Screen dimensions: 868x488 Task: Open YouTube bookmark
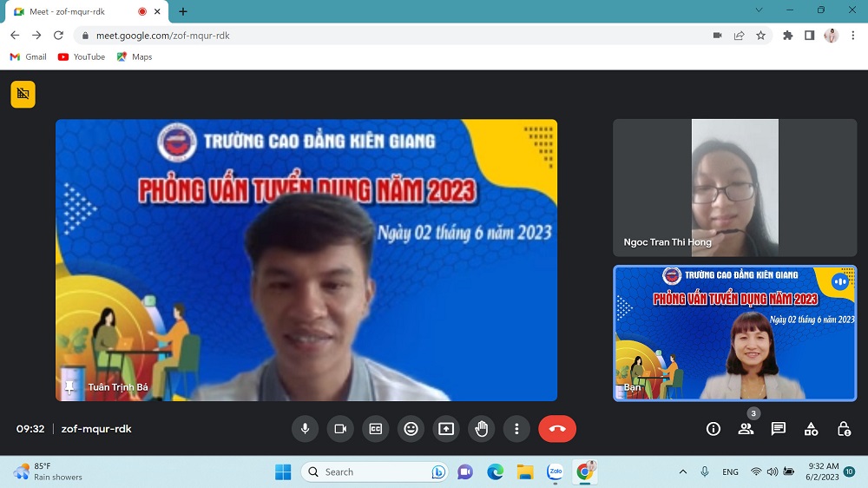(82, 57)
